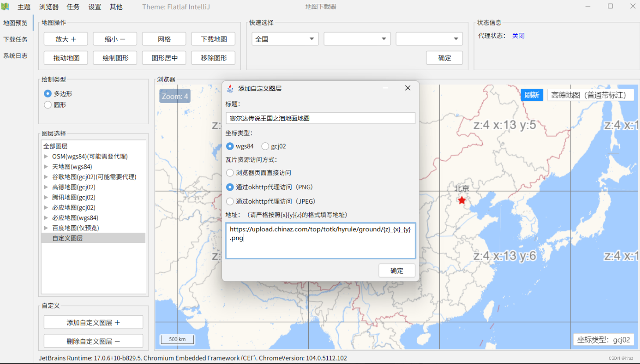Open the 其他 menu

pos(116,7)
